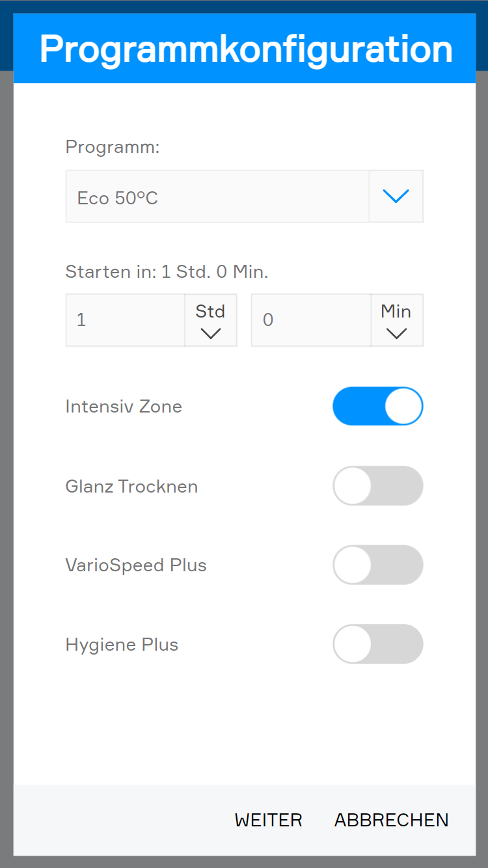Click the Glanz Trocknen label text
The width and height of the screenshot is (488, 868).
tap(131, 486)
